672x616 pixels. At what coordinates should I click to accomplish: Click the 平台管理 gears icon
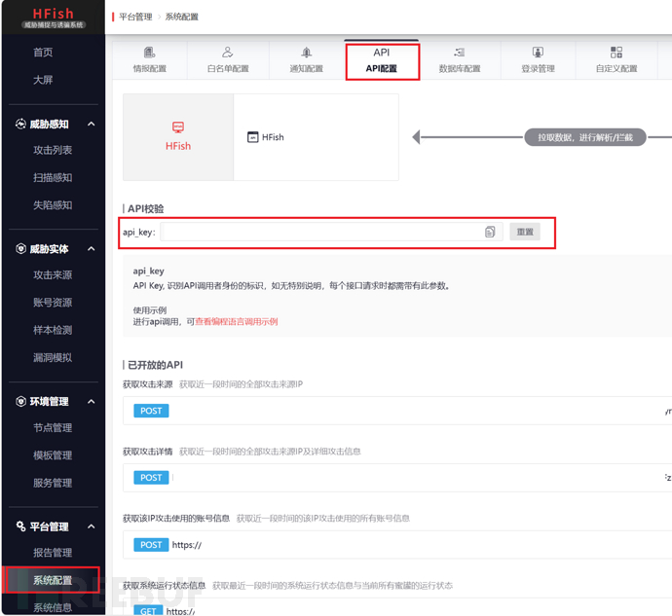pos(20,526)
